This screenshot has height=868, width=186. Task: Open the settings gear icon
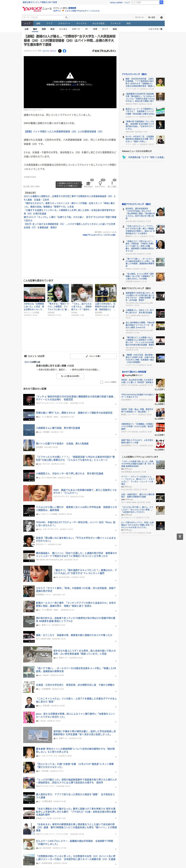pyautogui.click(x=161, y=17)
